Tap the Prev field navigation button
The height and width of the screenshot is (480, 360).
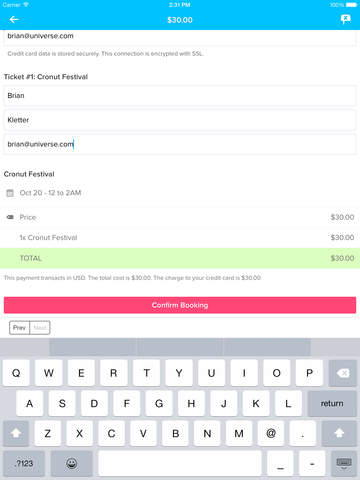[19, 328]
